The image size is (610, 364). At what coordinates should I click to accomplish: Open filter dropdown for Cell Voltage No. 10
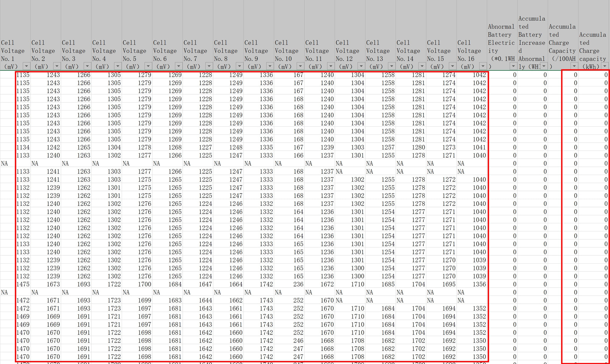(x=300, y=66)
